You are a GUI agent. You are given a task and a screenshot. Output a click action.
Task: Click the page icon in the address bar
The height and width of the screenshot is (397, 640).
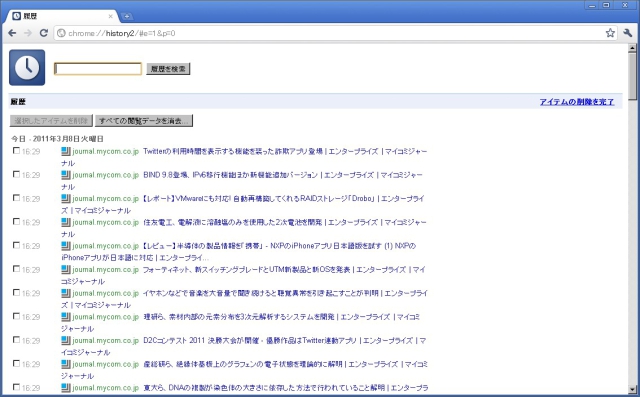click(61, 33)
